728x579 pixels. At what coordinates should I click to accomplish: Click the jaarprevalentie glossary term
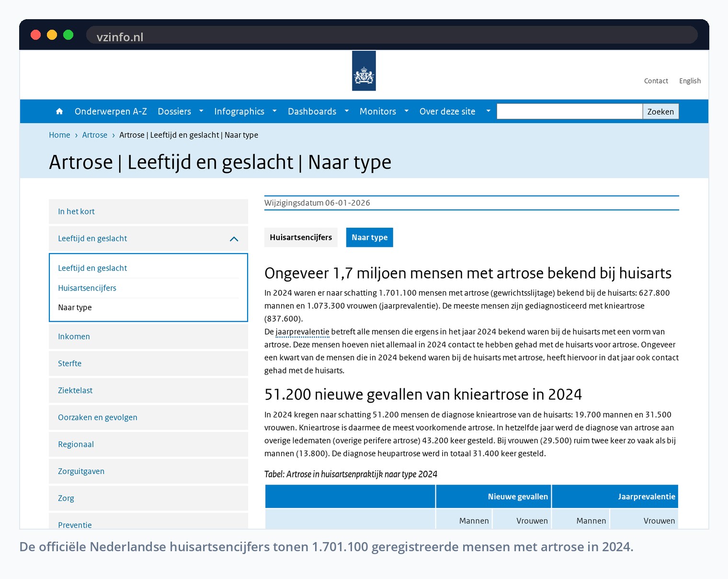(x=302, y=332)
